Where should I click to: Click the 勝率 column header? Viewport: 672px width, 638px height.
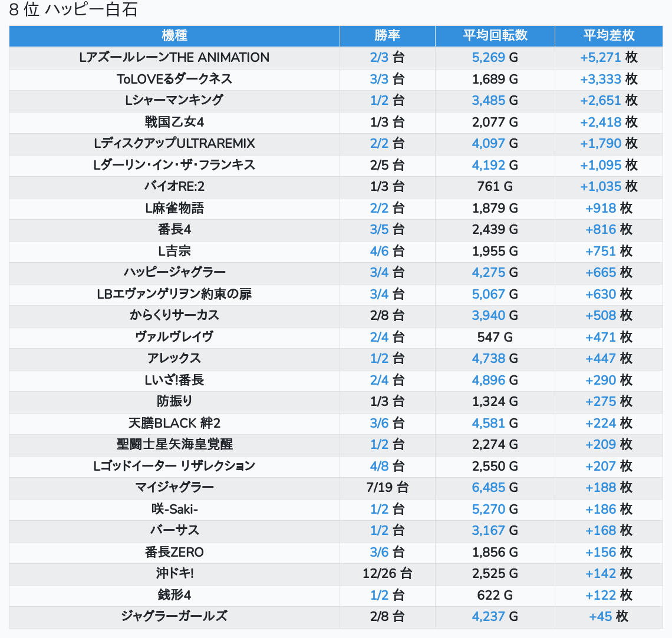387,35
